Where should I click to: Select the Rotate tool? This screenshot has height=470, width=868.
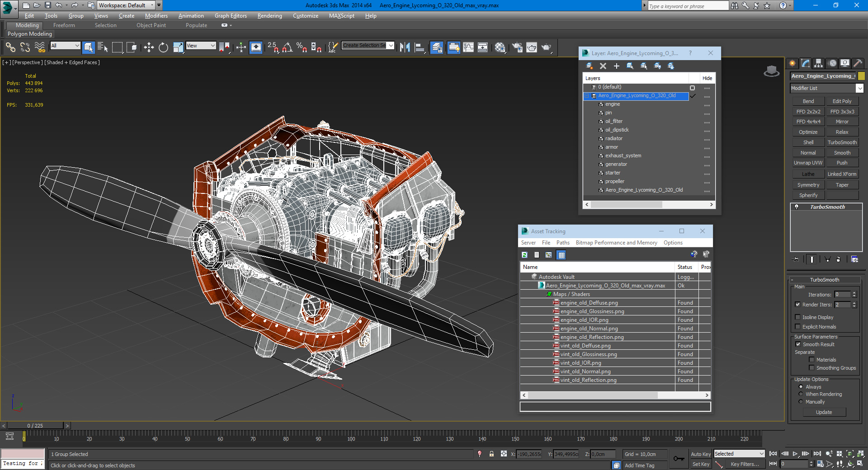point(163,47)
